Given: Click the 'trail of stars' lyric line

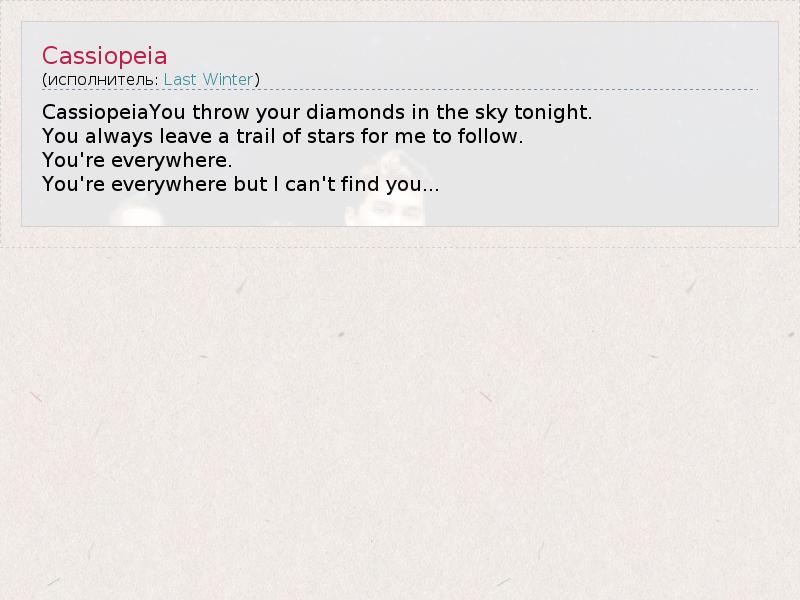Looking at the screenshot, I should pyautogui.click(x=282, y=136).
